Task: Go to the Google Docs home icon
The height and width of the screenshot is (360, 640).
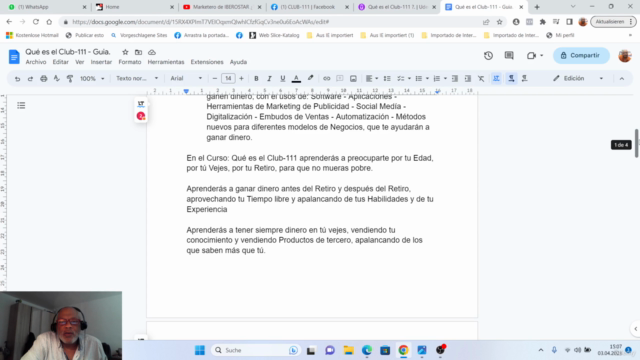Action: [14, 56]
